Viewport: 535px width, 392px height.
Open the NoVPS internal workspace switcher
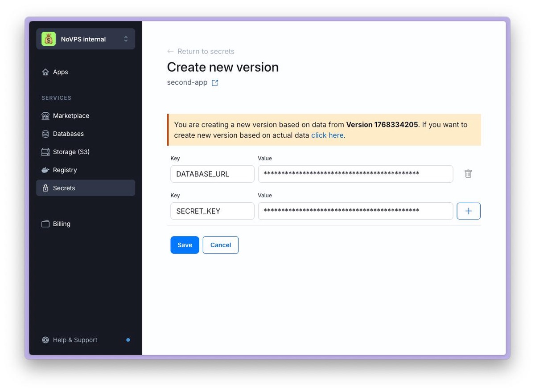pyautogui.click(x=86, y=39)
